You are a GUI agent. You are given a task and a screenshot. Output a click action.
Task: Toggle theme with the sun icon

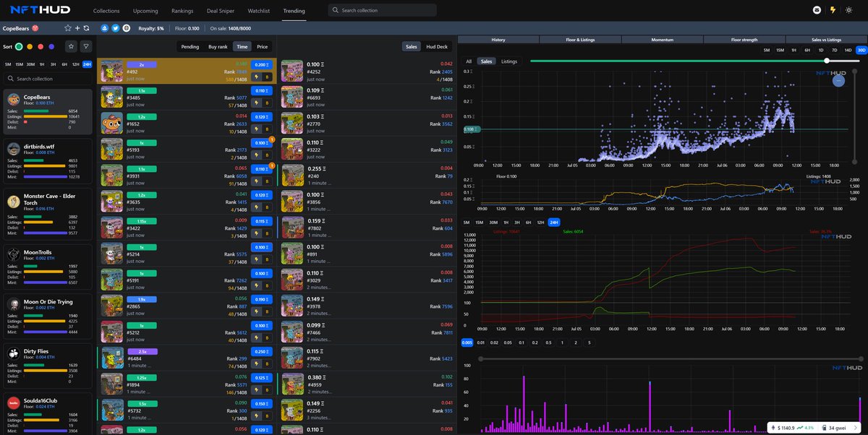(x=848, y=10)
